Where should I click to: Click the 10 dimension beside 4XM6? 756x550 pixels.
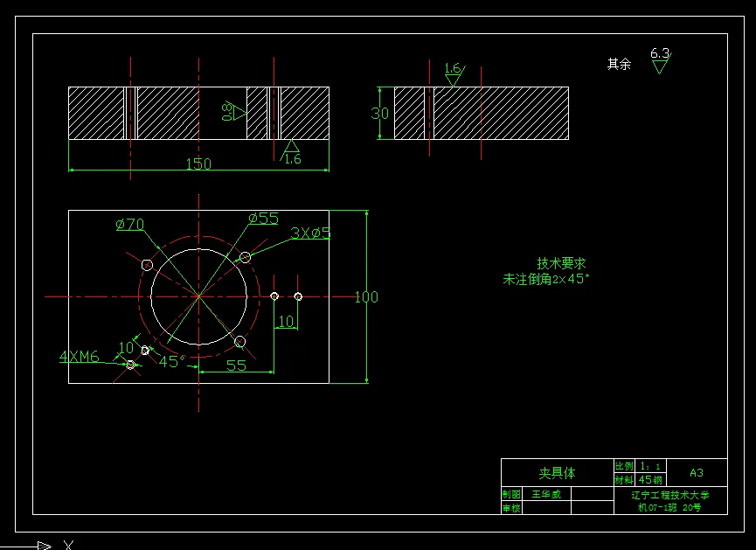[x=126, y=347]
